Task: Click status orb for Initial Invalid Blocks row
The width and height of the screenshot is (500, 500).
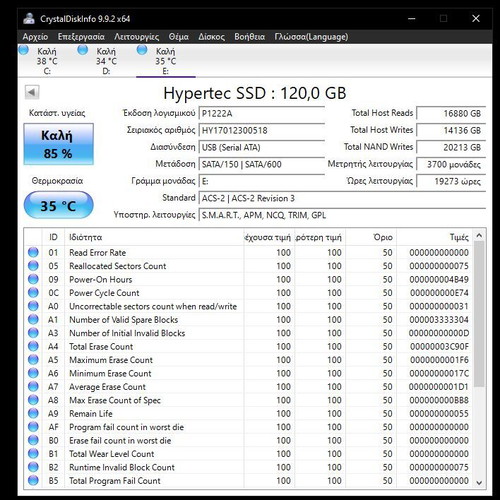Action: coord(33,333)
